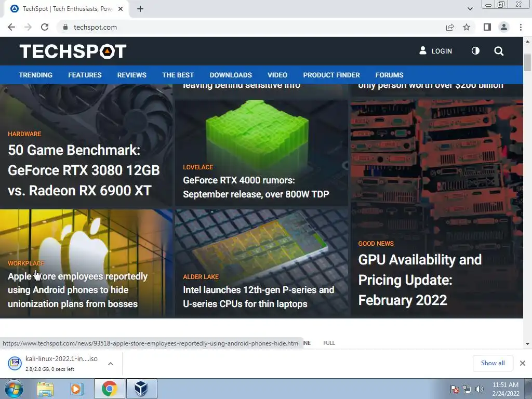Open the 50 Game Benchmark article
The image size is (532, 399).
point(84,170)
